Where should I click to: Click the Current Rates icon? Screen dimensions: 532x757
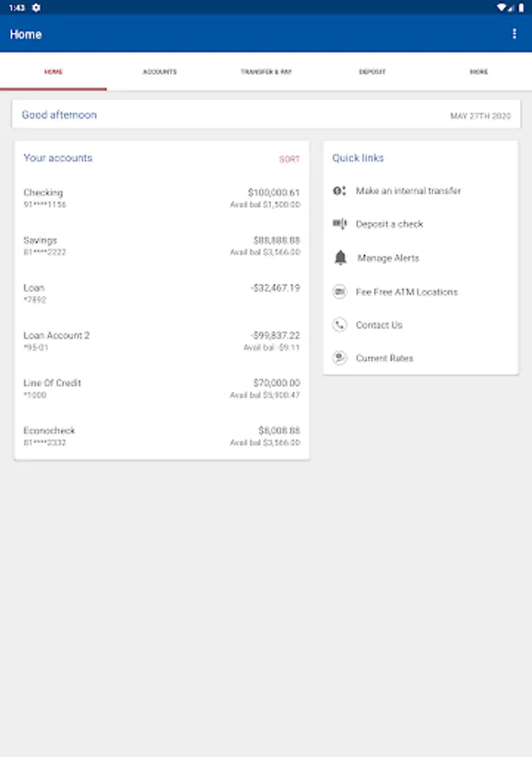[x=340, y=358]
